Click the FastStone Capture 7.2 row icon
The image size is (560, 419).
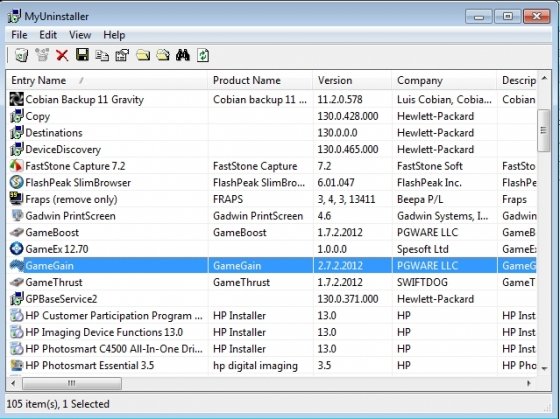(16, 166)
